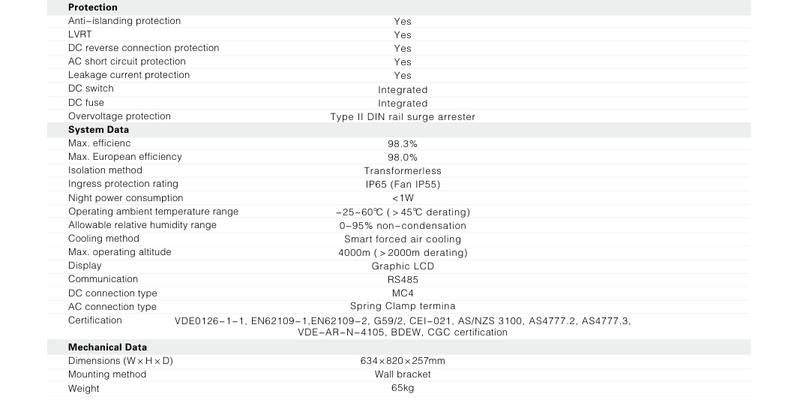Click the LVRT row label
This screenshot has width=800, height=403.
point(80,34)
